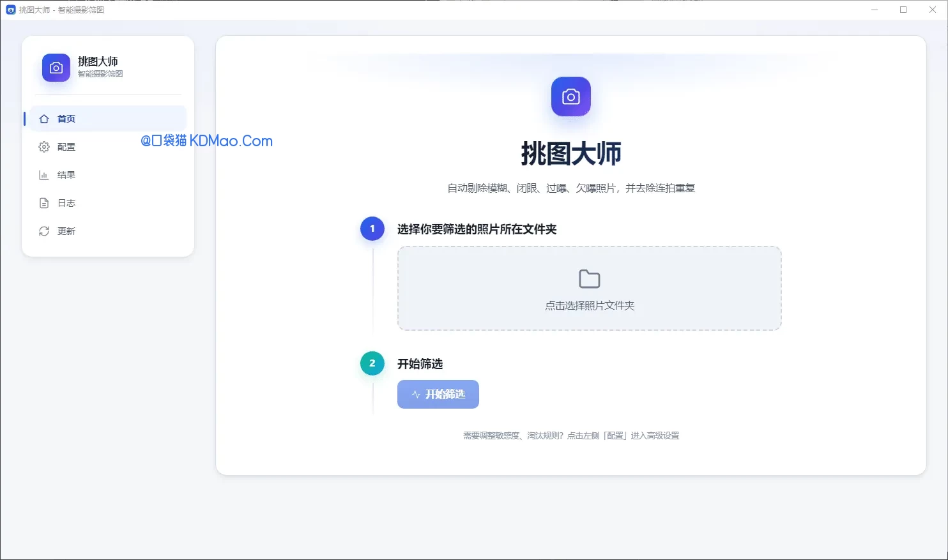Close the 挑图大师 window
This screenshot has height=560, width=948.
(932, 10)
